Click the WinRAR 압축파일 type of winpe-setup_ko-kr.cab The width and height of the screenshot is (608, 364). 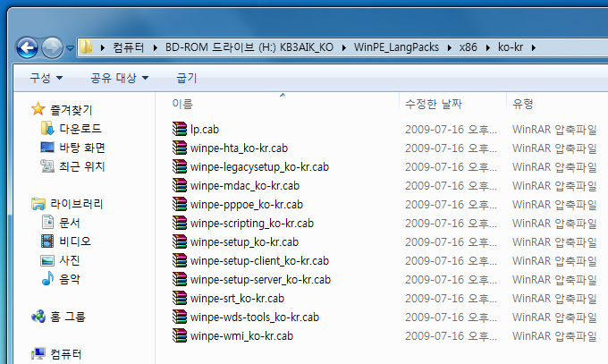click(554, 242)
